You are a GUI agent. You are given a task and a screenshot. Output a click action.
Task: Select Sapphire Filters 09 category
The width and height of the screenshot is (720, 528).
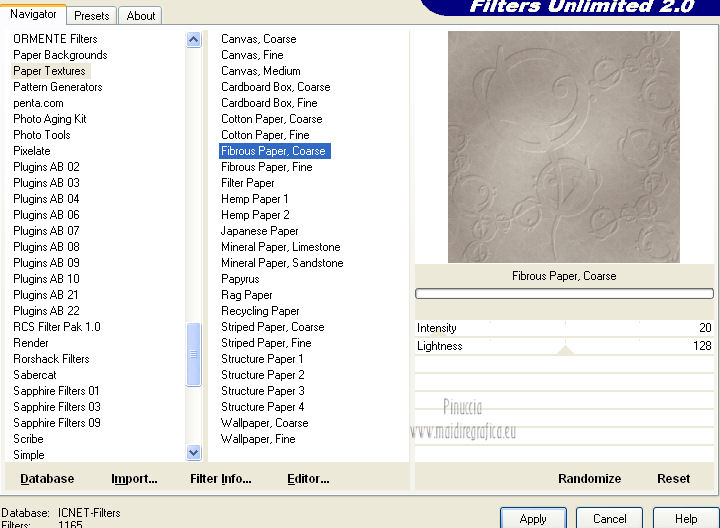pos(57,423)
